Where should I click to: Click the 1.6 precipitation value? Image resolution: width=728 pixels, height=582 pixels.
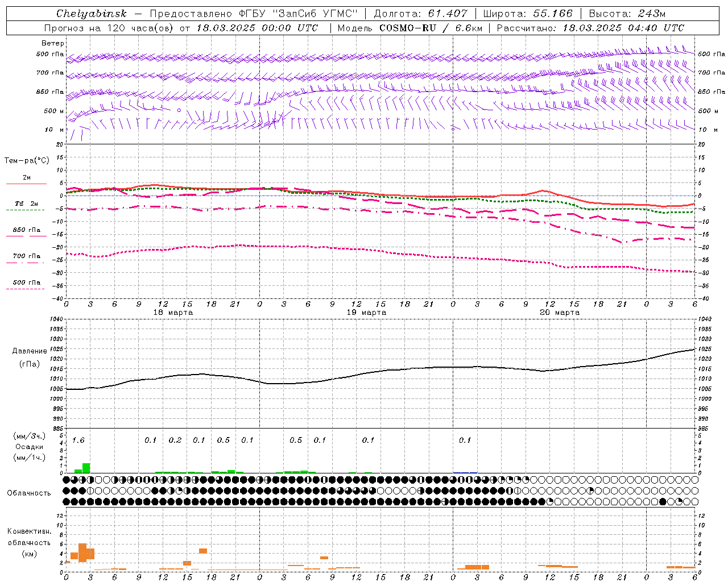click(78, 440)
